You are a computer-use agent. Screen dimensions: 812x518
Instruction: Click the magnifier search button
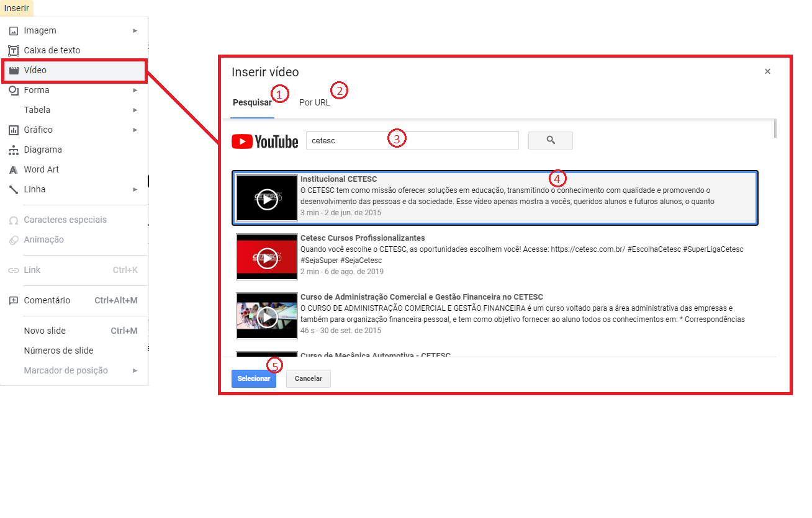tap(551, 140)
